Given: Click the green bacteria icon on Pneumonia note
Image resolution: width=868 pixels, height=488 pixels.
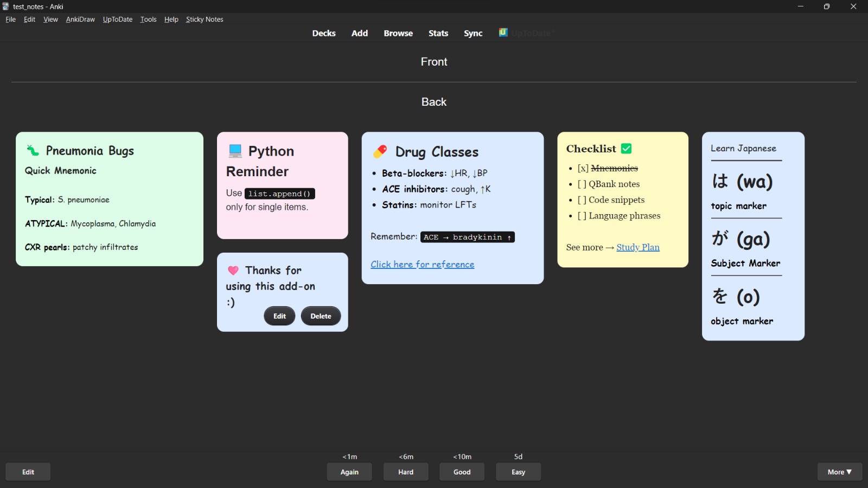Looking at the screenshot, I should [33, 151].
